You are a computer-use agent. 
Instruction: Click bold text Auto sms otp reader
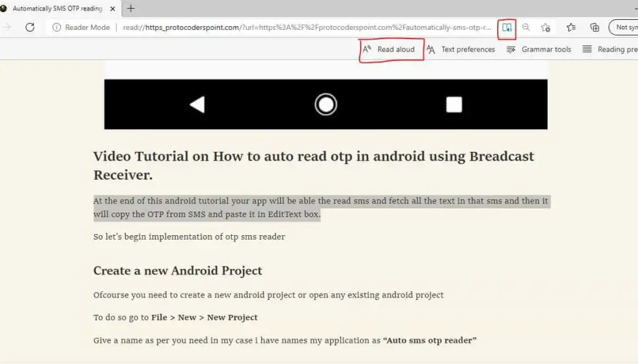coord(430,340)
